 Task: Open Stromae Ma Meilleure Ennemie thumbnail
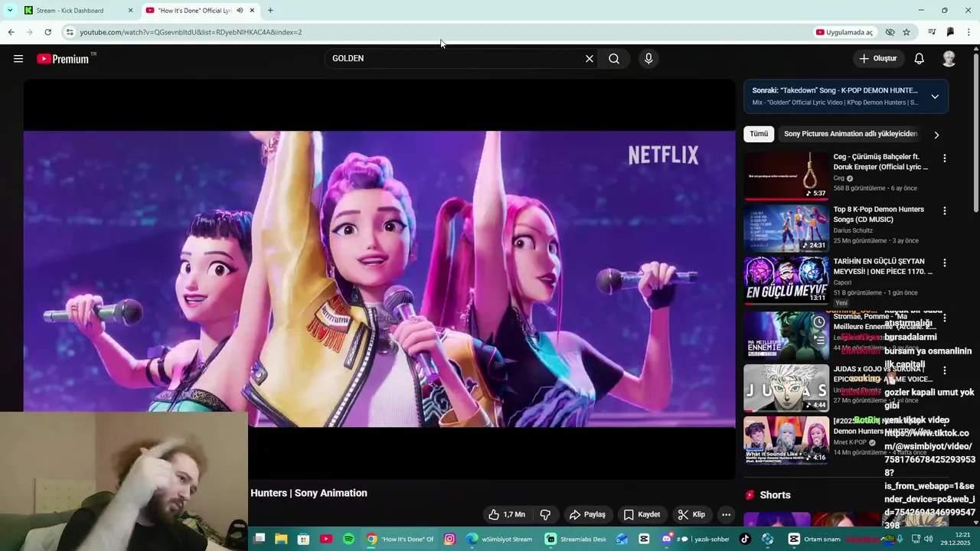tap(786, 335)
